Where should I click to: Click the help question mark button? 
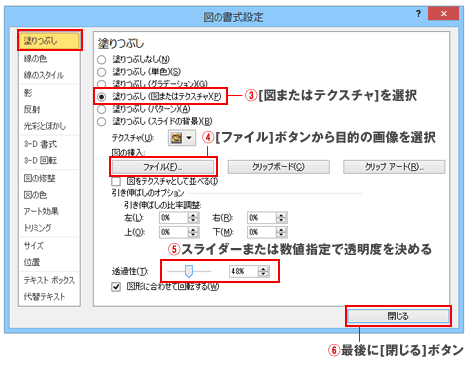(418, 14)
